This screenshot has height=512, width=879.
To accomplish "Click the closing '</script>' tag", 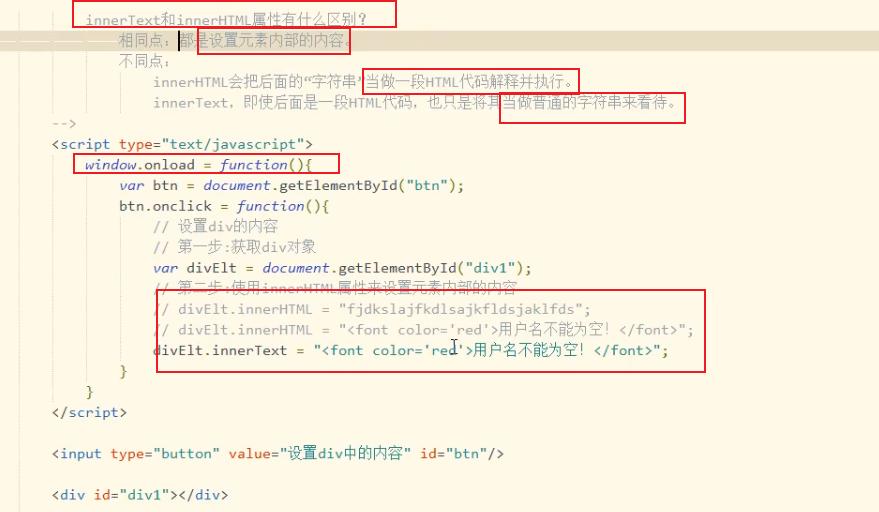I will [89, 412].
